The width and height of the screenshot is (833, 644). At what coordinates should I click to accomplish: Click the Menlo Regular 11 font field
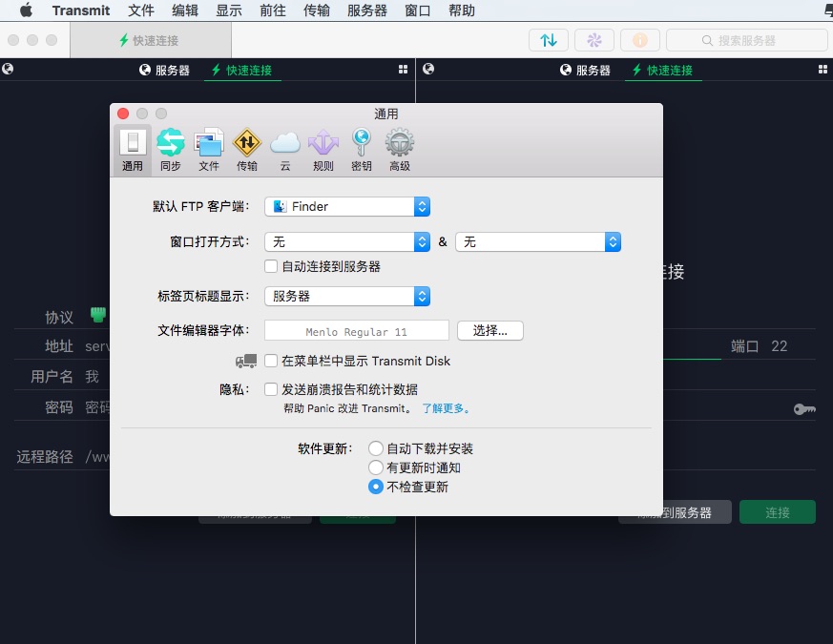[x=357, y=330]
